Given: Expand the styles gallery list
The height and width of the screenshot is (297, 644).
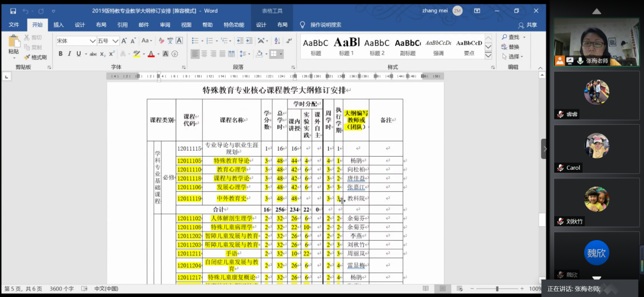Looking at the screenshot, I should coord(488,56).
